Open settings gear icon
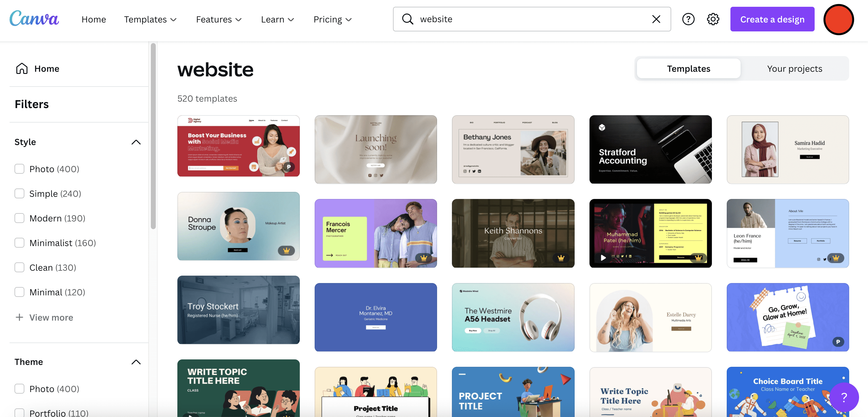Viewport: 868px width, 417px height. click(713, 19)
